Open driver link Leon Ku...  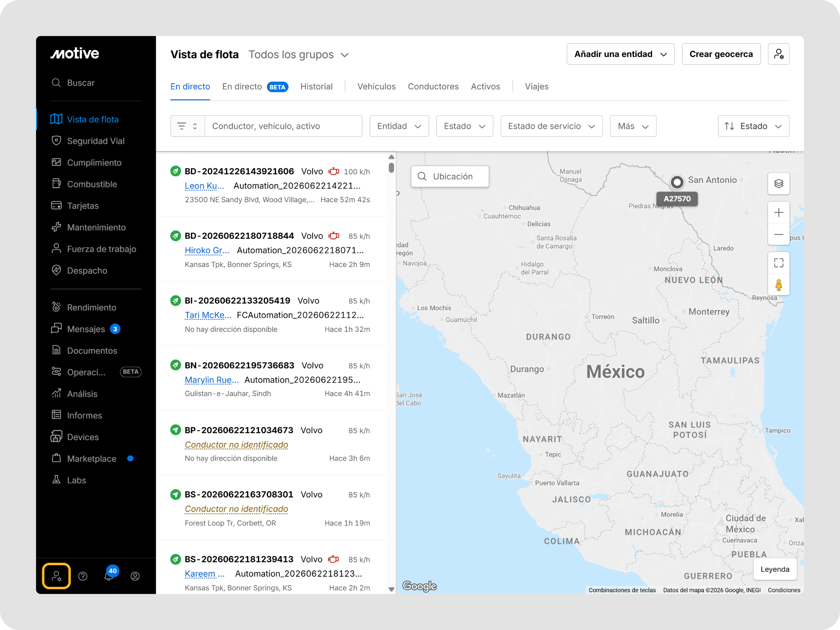204,186
